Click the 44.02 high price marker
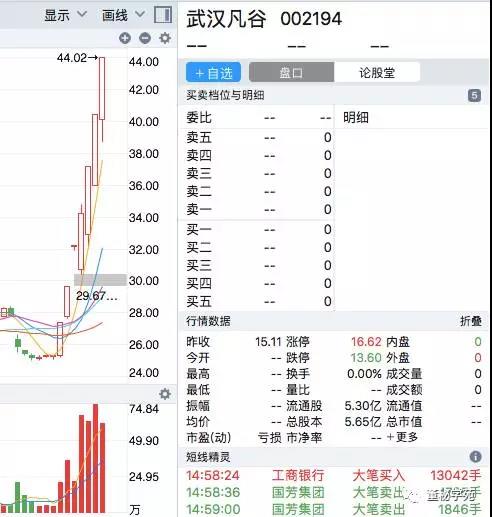 [77, 58]
